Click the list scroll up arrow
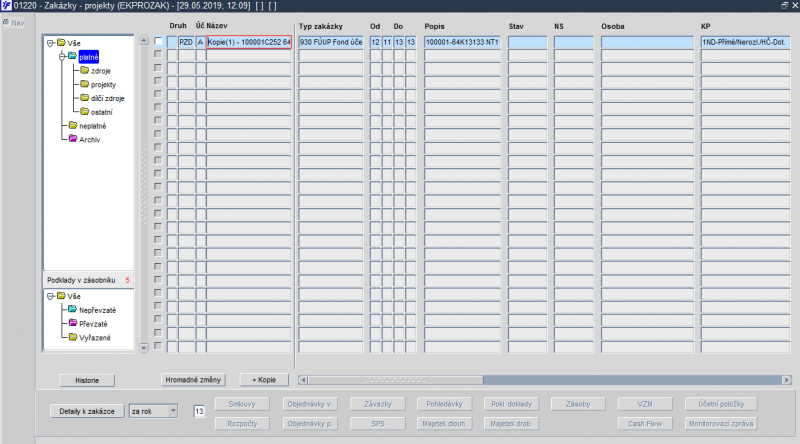The width and height of the screenshot is (800, 444). (144, 41)
